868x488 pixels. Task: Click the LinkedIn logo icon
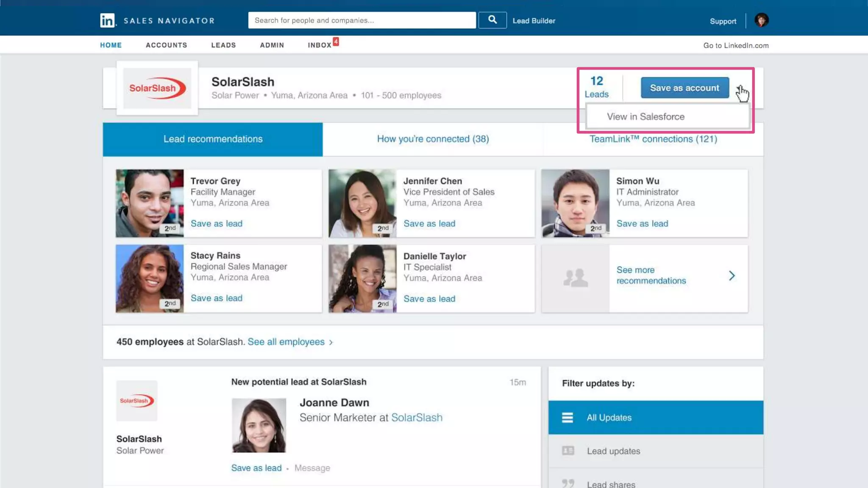[107, 20]
